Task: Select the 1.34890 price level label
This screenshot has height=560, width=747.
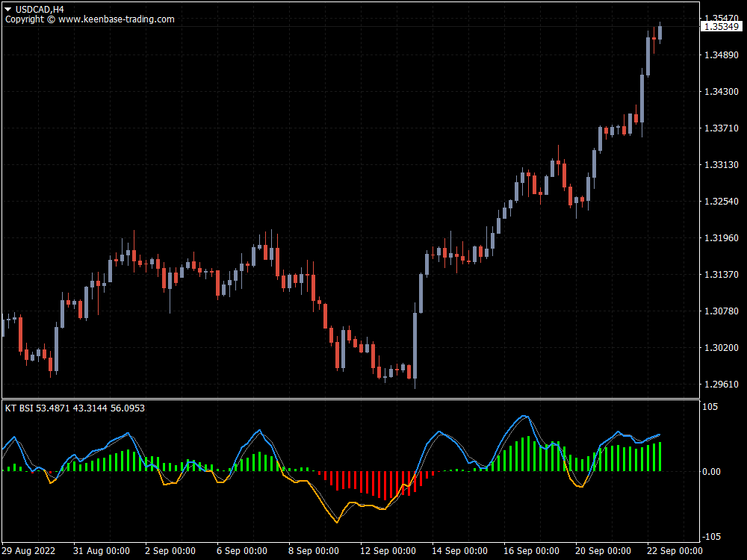Action: [x=722, y=55]
